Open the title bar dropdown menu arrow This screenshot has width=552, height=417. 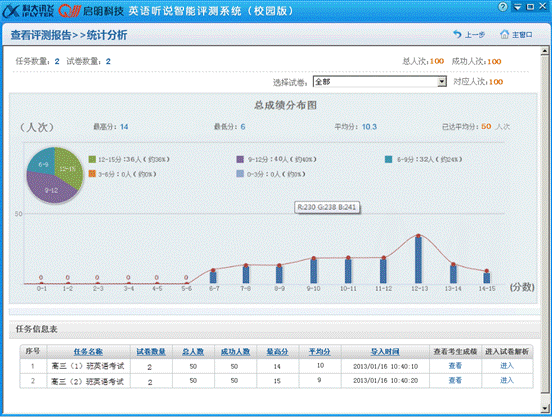point(518,7)
